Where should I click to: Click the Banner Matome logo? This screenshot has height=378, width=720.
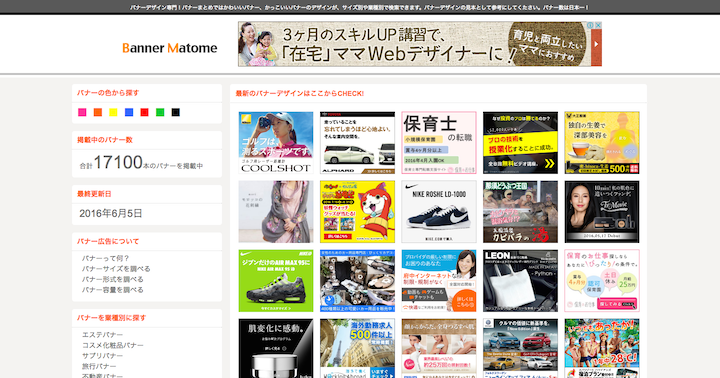click(169, 48)
